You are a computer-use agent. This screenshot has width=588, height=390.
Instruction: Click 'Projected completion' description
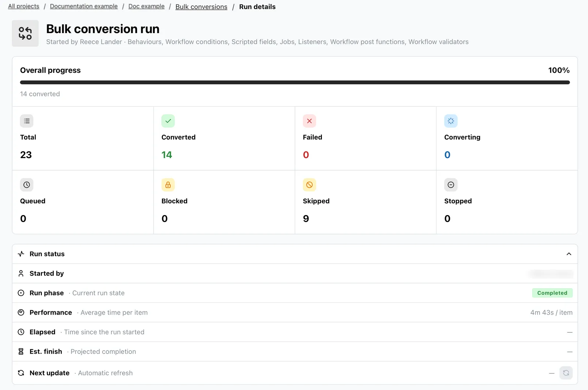point(103,351)
